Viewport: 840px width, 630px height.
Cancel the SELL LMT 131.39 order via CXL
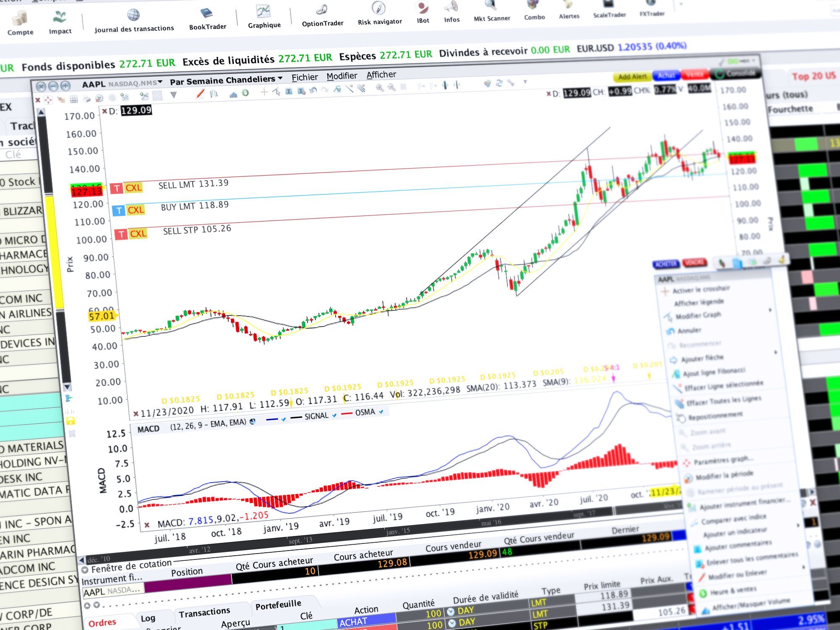tap(134, 188)
